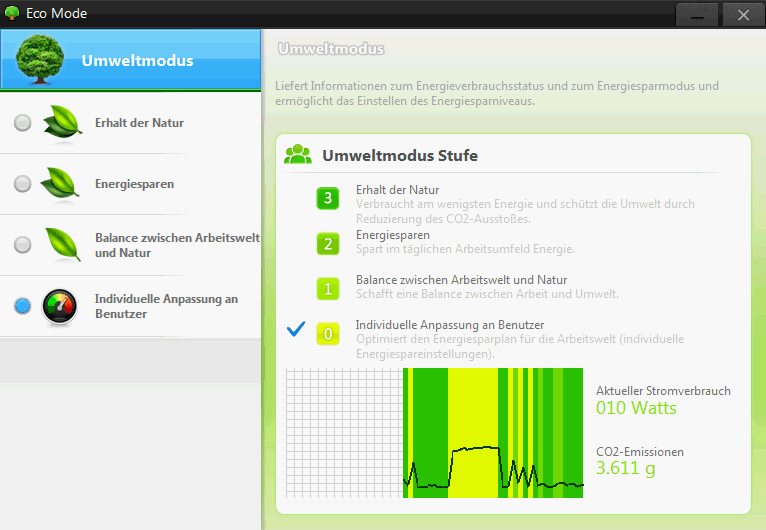The height and width of the screenshot is (530, 766).
Task: Click the Verbraucht am wenigsten Energie description
Action: 525,211
